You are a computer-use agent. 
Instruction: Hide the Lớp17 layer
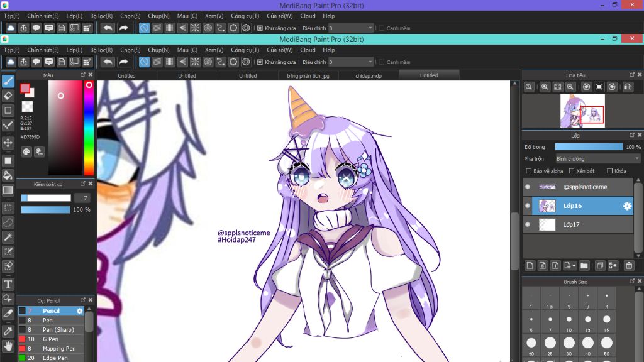point(528,224)
